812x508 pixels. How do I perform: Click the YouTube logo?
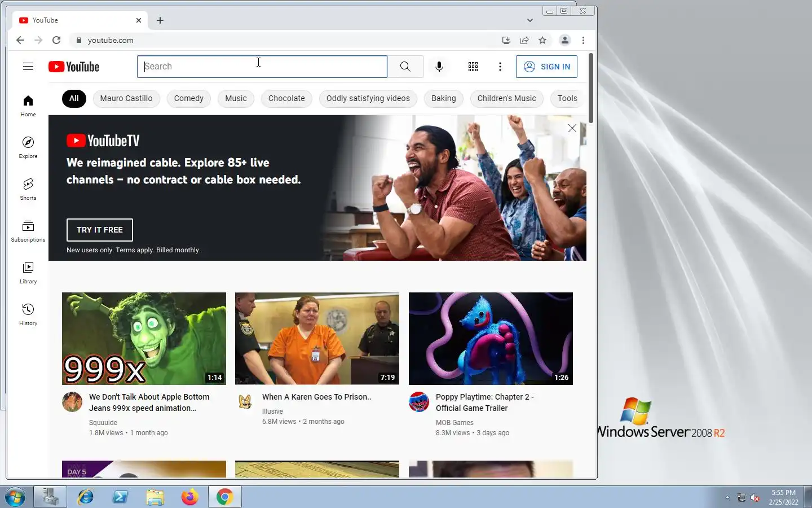74,67
